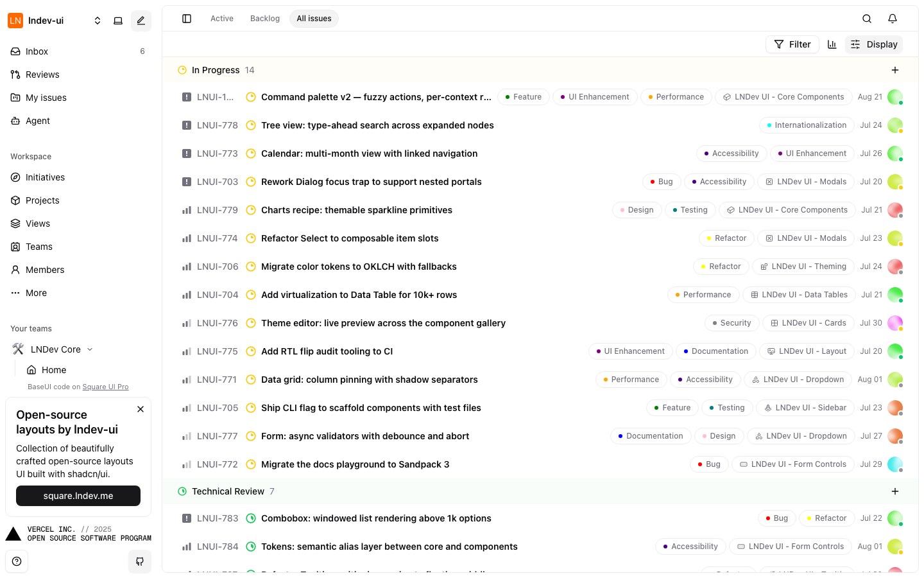Click the priority bars icon for LNUI-779
Image resolution: width=924 pixels, height=578 pixels.
[x=187, y=210]
